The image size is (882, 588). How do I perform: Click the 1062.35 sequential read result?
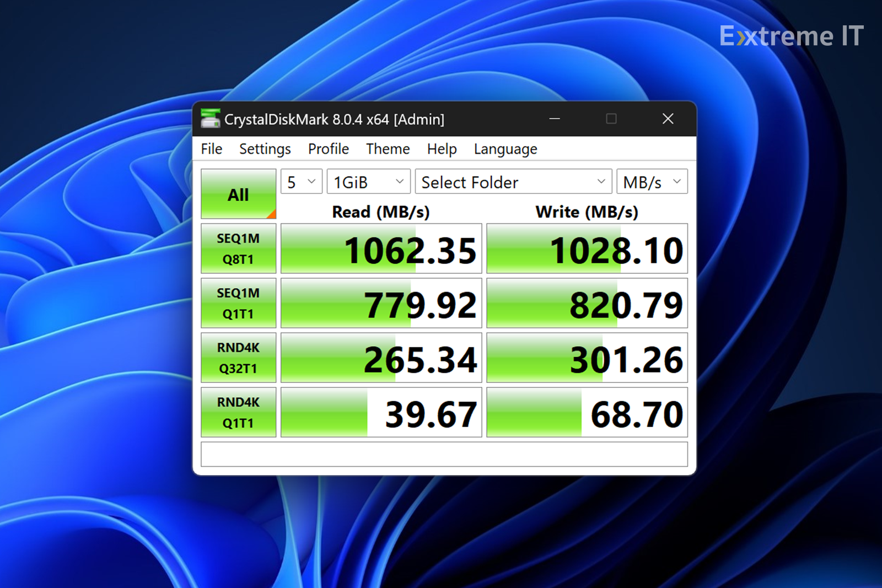pyautogui.click(x=381, y=249)
